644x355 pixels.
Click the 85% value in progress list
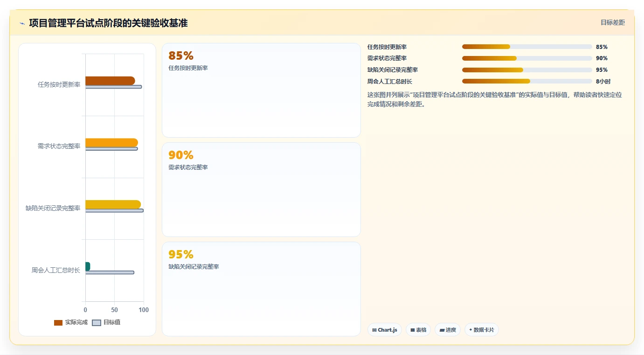[x=602, y=47]
